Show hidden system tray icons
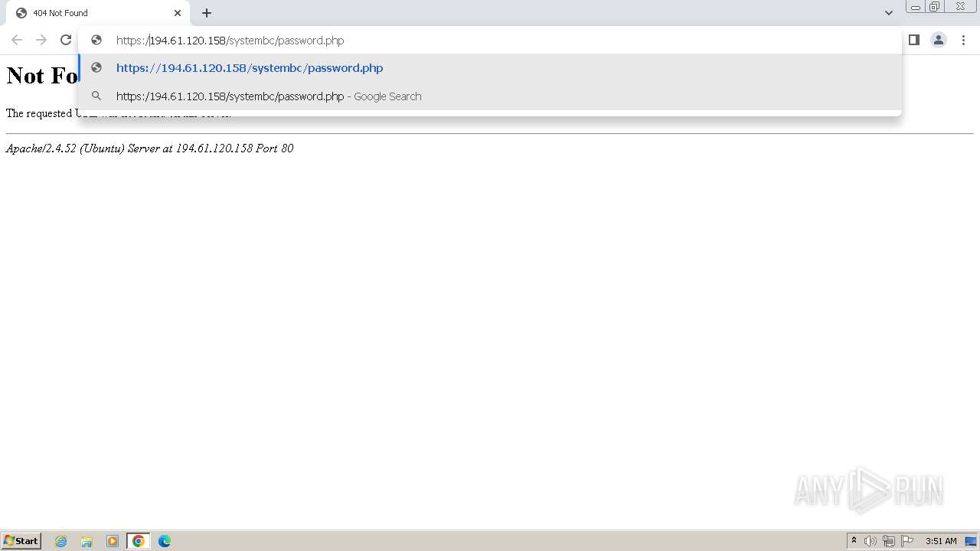Screen dimensions: 980x551 click(854, 541)
